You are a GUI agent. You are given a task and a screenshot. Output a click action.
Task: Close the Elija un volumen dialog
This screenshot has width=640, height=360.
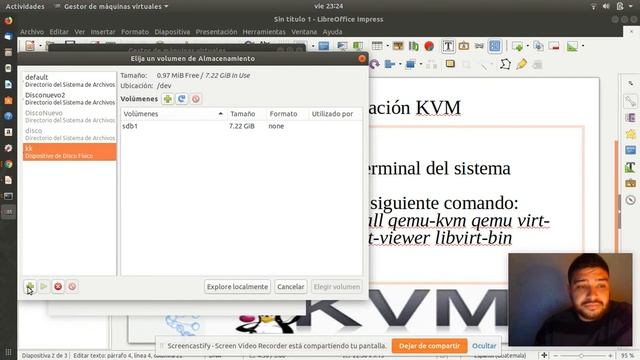coord(362,58)
